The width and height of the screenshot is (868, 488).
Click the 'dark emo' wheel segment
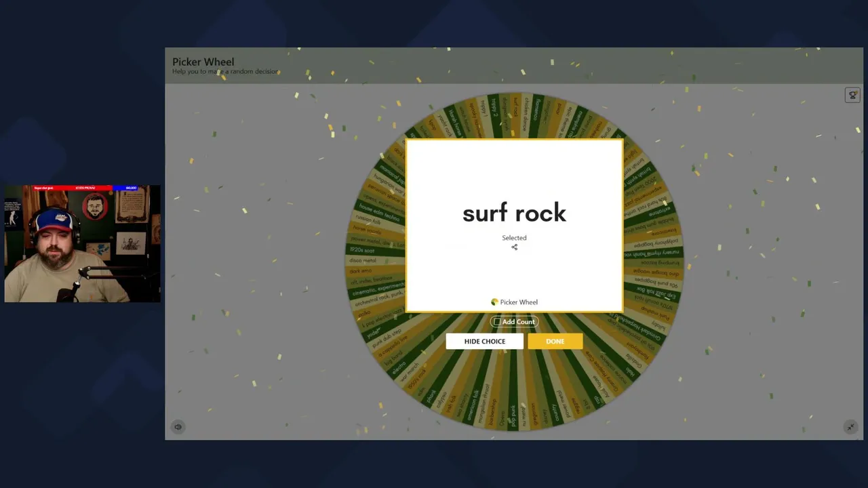pos(360,271)
